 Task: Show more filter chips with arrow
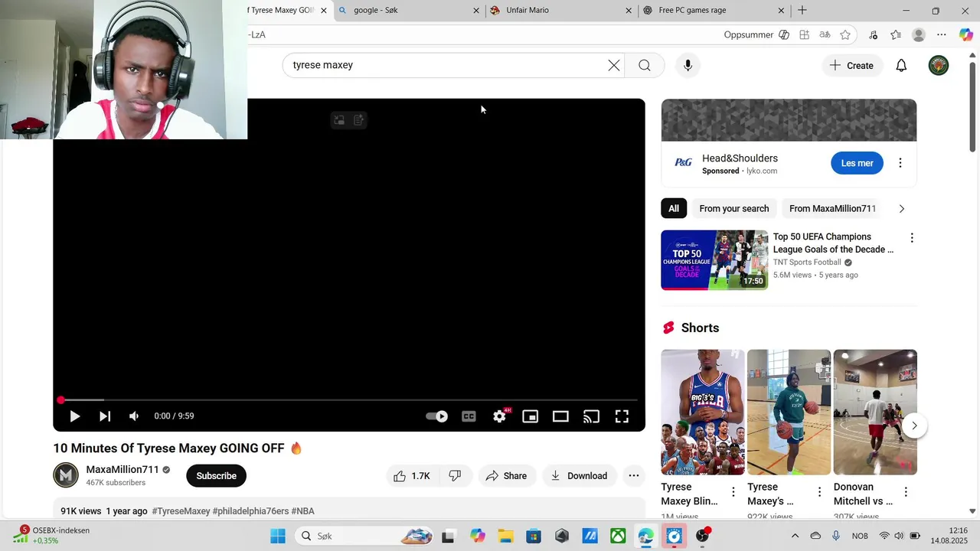901,209
